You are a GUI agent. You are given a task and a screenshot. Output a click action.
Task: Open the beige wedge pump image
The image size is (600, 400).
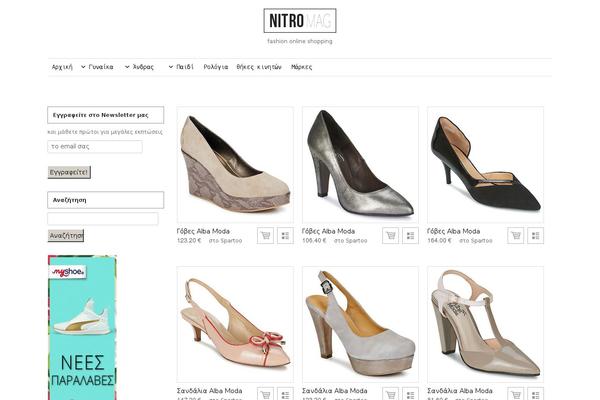click(235, 165)
